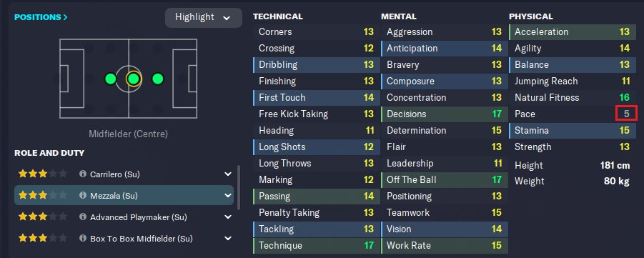Click the info icon beside Carrilero (Su)
The image size is (644, 258).
click(x=82, y=174)
